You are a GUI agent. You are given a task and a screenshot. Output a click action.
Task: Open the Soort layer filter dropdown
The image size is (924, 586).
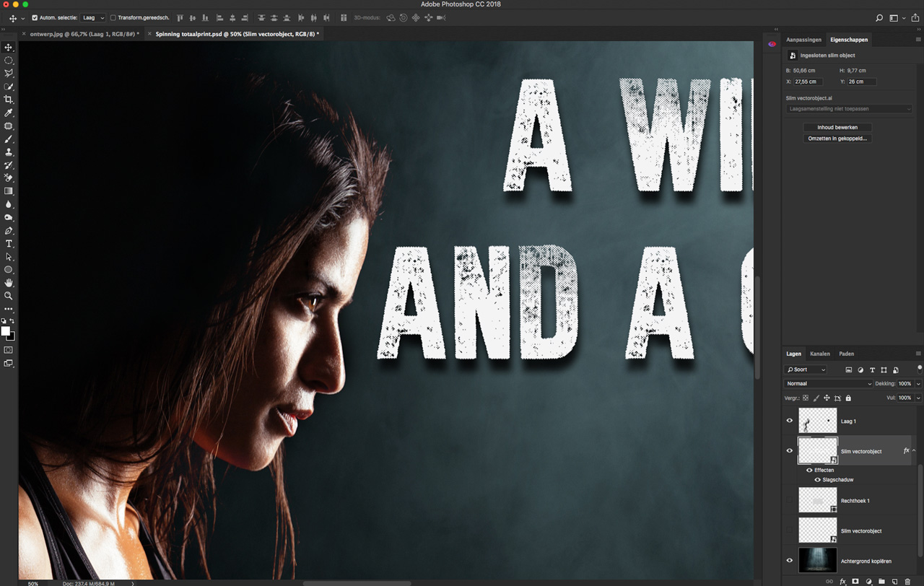[x=806, y=370]
